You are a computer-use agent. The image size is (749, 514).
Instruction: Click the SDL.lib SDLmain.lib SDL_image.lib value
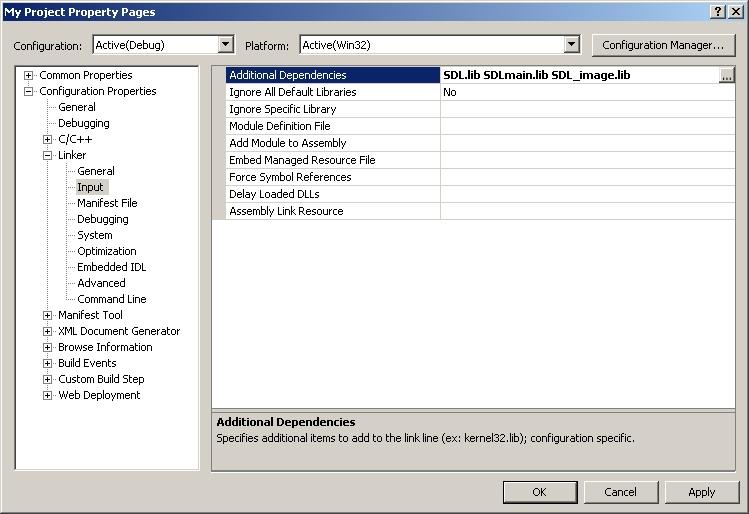coord(536,75)
